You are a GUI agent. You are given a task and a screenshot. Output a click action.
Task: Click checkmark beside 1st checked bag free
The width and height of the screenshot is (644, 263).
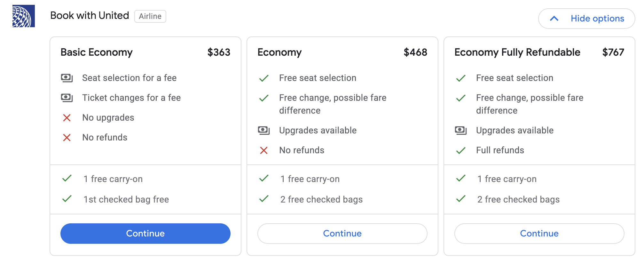click(67, 199)
